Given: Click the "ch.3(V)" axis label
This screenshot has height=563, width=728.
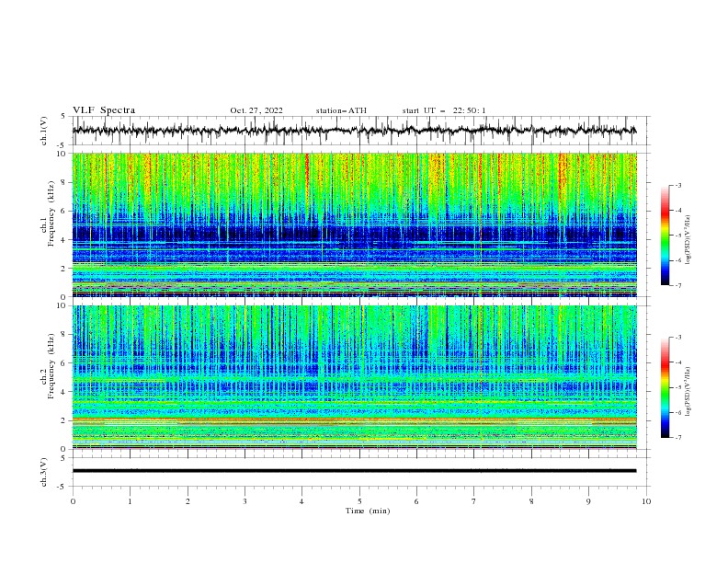Looking at the screenshot, I should point(44,472).
